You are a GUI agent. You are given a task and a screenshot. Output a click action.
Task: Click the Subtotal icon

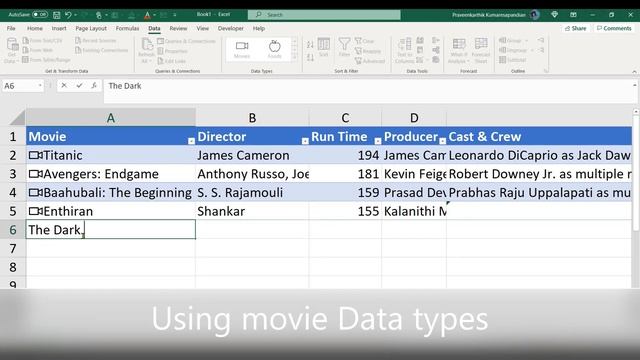503,60
